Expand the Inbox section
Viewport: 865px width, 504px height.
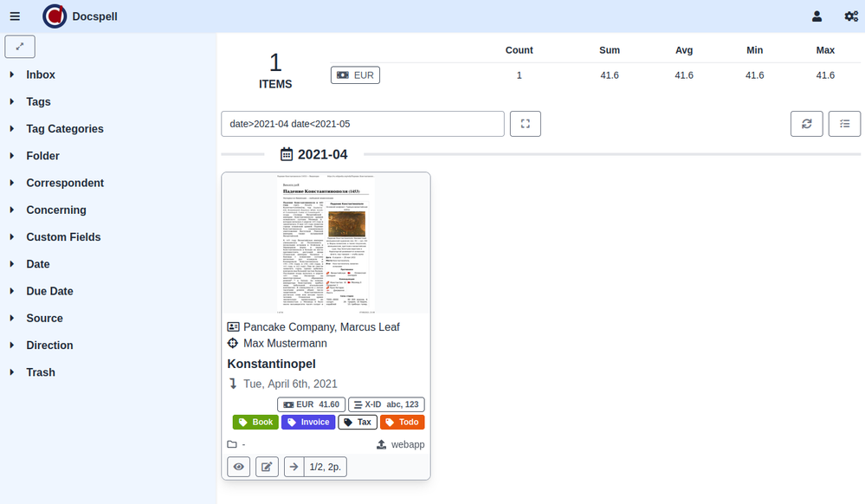tap(41, 74)
